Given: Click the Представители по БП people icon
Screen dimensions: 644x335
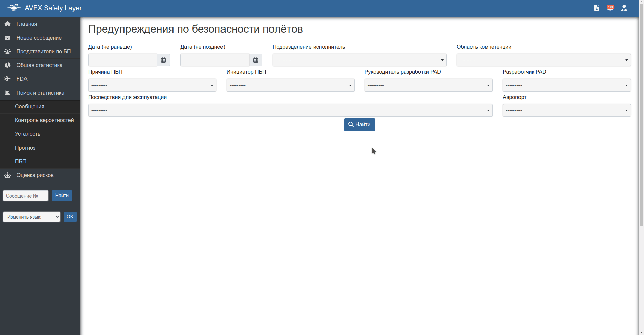Looking at the screenshot, I should click(x=7, y=51).
